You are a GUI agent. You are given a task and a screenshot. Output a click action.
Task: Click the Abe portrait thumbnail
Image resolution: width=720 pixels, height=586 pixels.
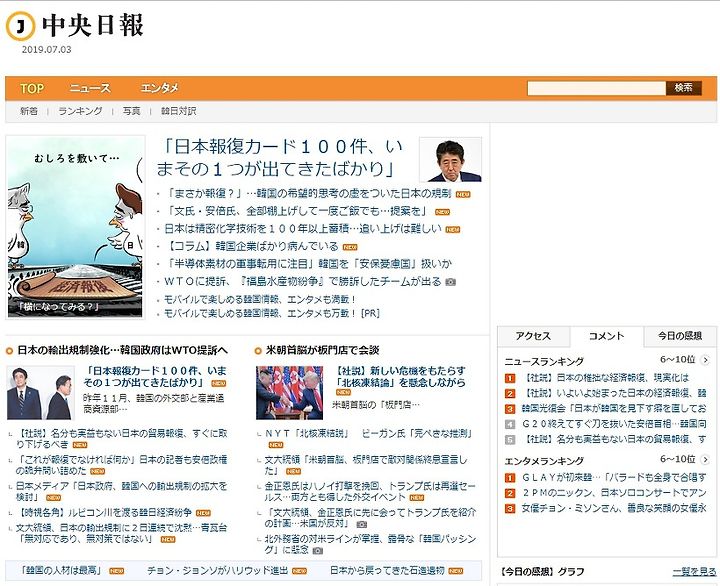(x=450, y=159)
